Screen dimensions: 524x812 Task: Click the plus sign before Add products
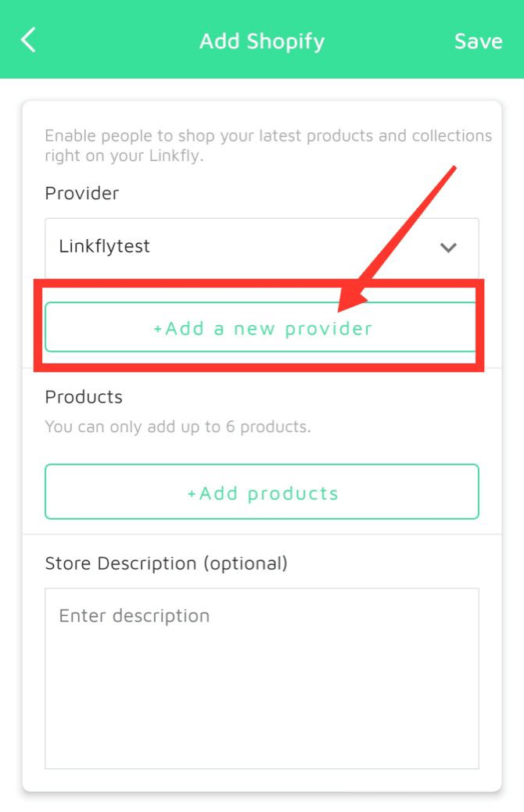tap(192, 493)
